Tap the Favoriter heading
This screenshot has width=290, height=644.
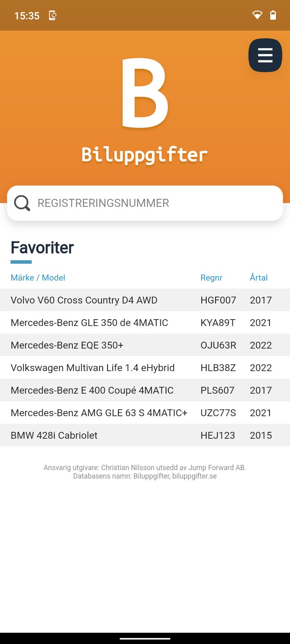(42, 248)
